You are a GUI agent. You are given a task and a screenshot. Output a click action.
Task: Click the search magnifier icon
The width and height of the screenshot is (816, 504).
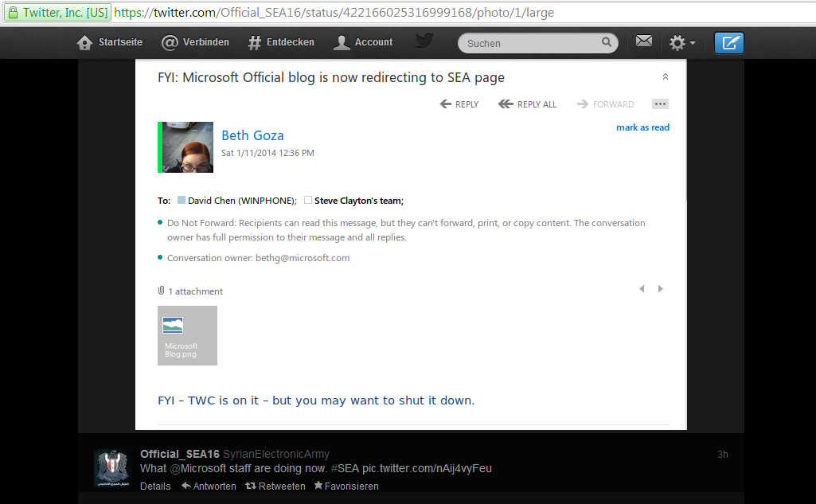point(607,42)
